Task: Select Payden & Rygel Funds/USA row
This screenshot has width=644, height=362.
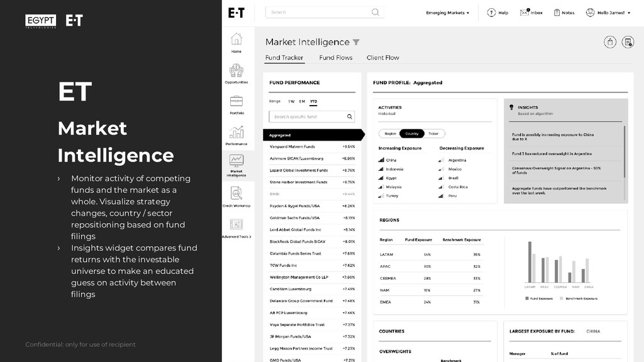Action: pyautogui.click(x=312, y=206)
